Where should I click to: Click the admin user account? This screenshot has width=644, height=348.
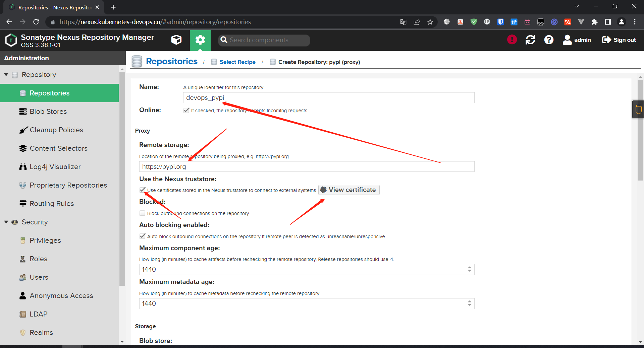pos(577,40)
